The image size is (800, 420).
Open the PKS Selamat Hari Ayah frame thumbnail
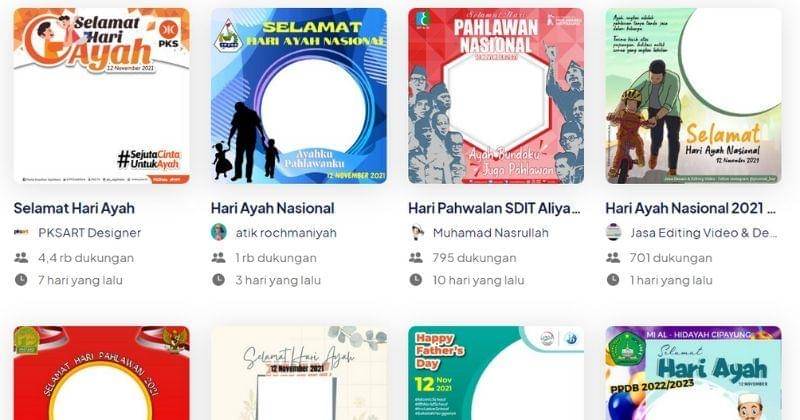pos(102,96)
